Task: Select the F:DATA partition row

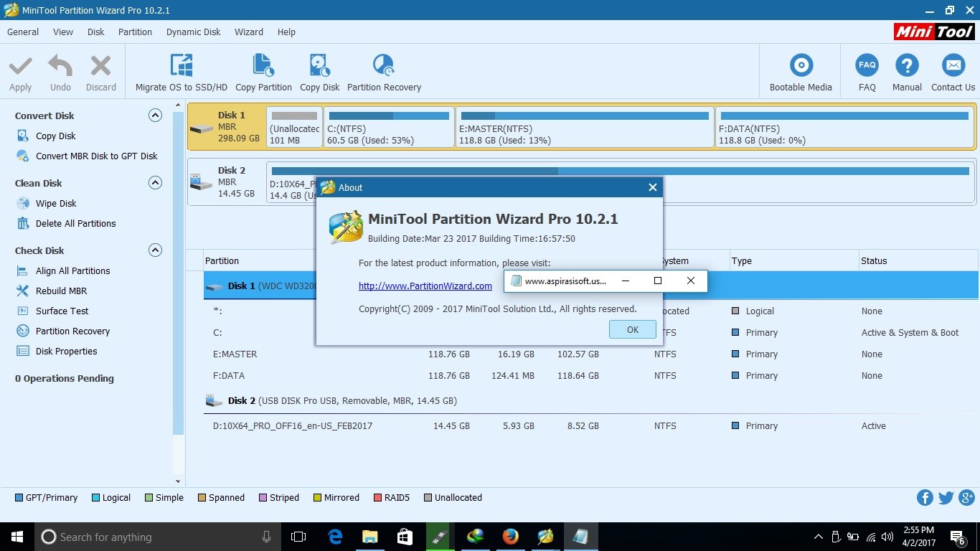Action: point(590,375)
